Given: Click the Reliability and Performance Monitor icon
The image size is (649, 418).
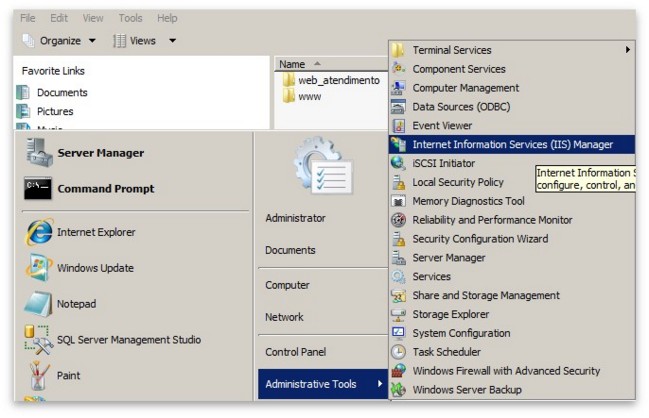Looking at the screenshot, I should 398,220.
